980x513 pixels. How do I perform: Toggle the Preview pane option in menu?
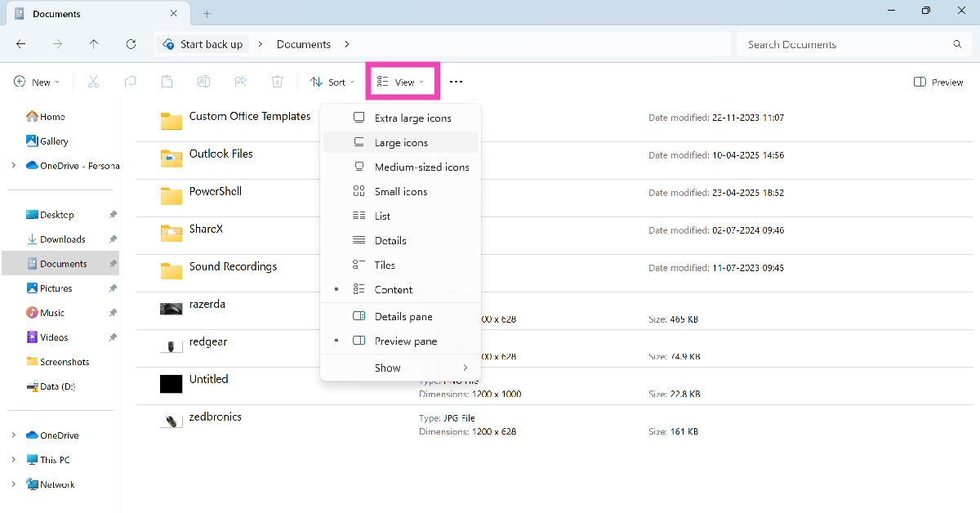pyautogui.click(x=405, y=341)
